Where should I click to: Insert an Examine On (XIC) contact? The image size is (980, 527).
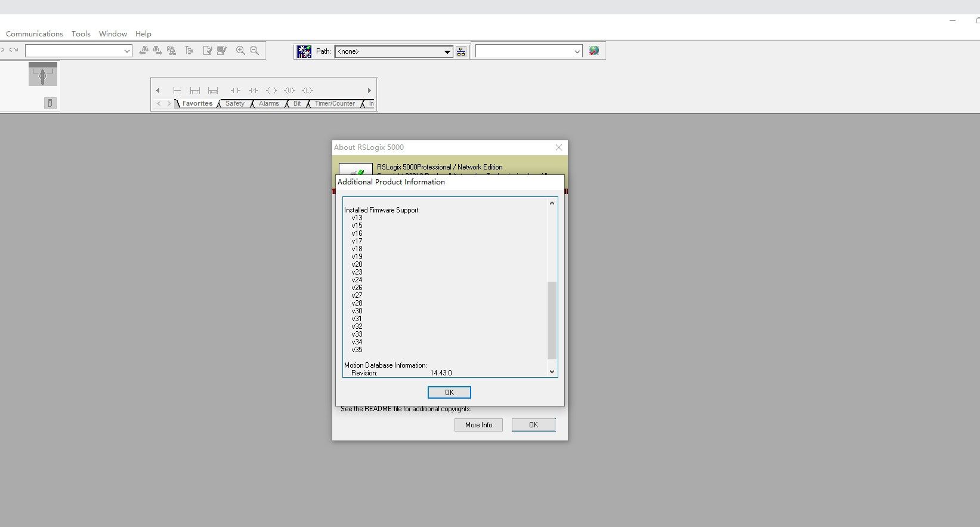coord(236,91)
